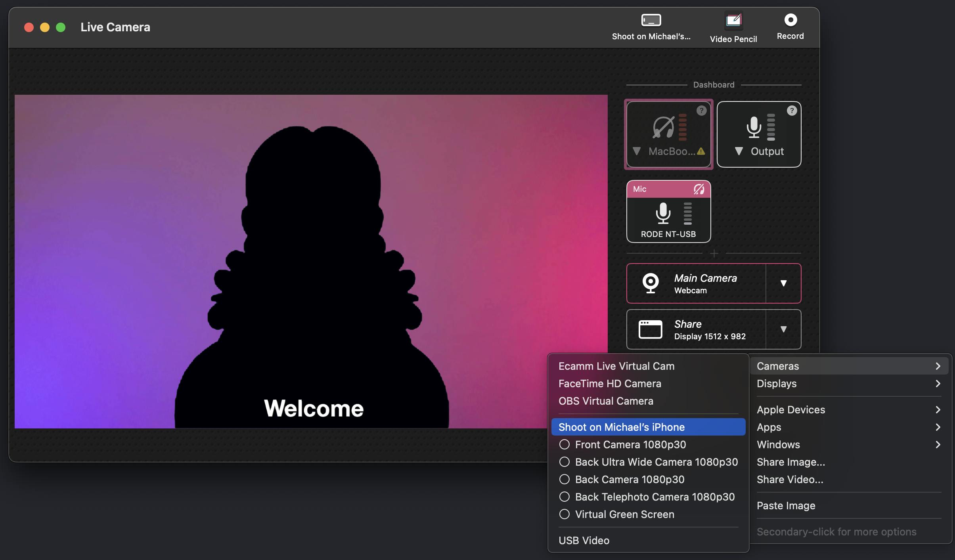The height and width of the screenshot is (560, 955).
Task: Select Virtual Green Screen radio button
Action: [564, 514]
